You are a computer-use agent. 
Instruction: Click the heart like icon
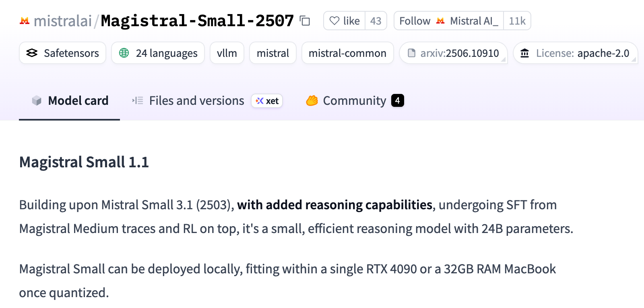(334, 21)
